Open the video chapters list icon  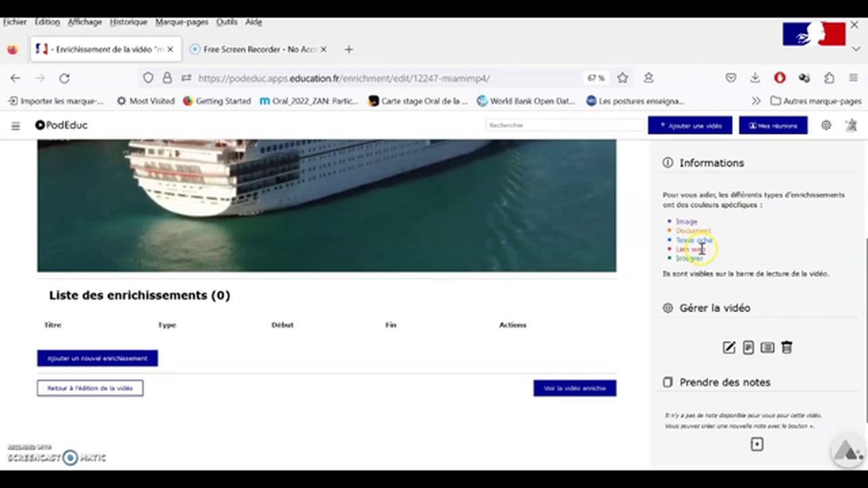click(767, 348)
